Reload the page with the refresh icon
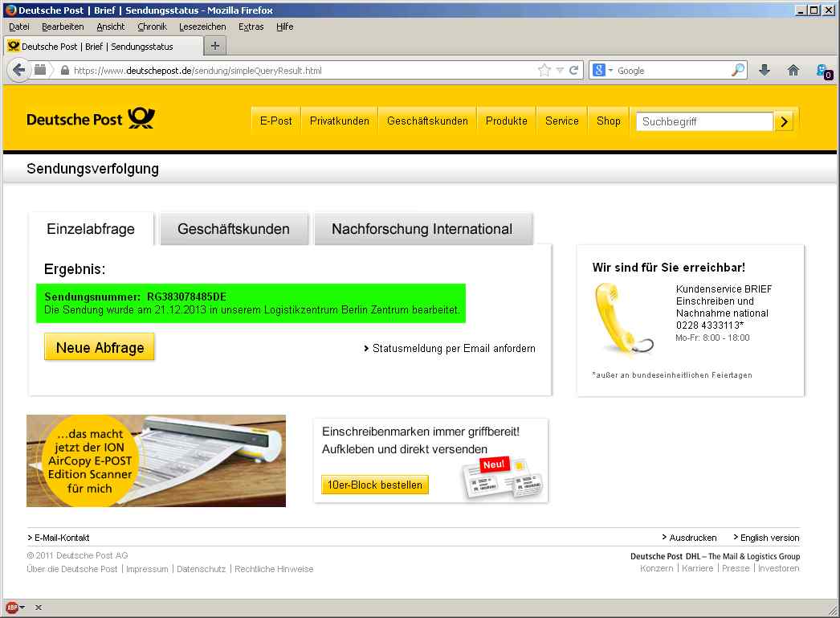This screenshot has height=618, width=840. pyautogui.click(x=574, y=70)
